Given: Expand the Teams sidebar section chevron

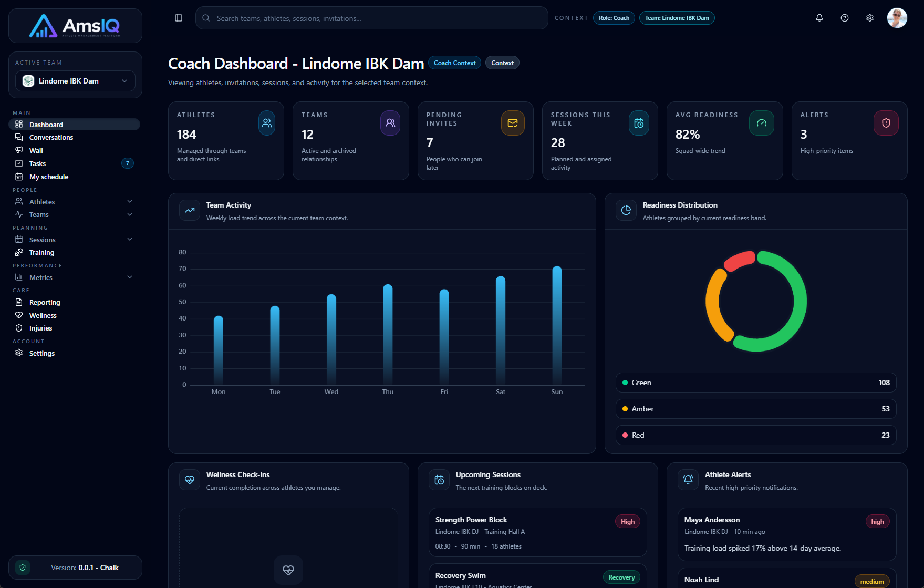Looking at the screenshot, I should click(x=130, y=214).
